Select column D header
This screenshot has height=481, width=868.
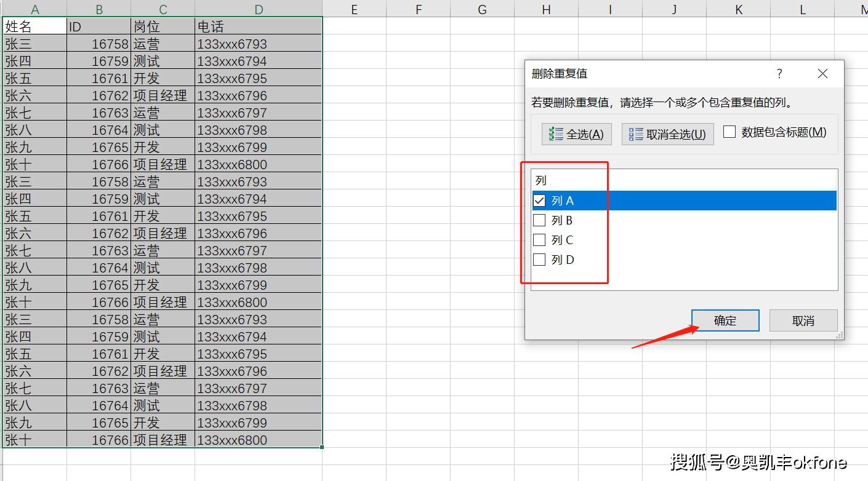pos(259,9)
